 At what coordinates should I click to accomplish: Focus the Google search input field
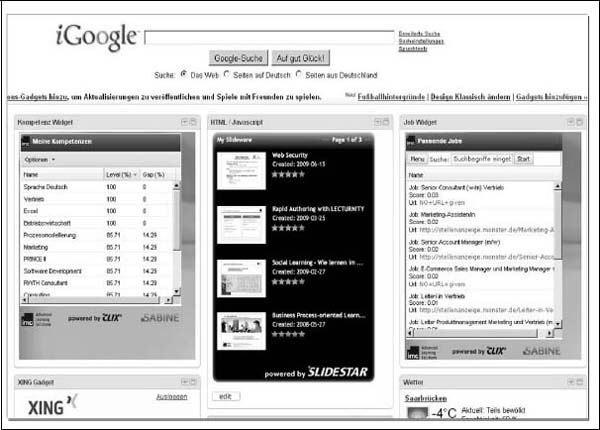[x=269, y=38]
